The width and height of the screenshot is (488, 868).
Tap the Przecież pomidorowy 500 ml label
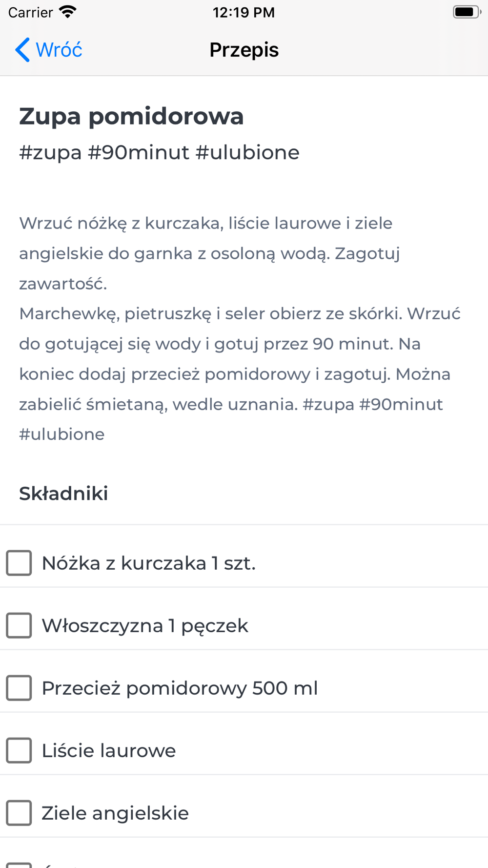point(180,688)
